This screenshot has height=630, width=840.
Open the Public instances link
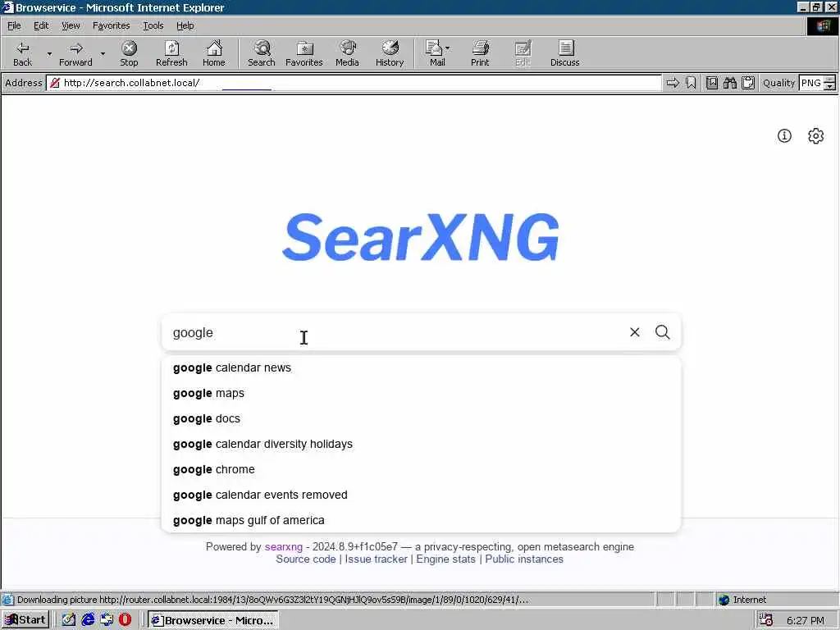[524, 559]
